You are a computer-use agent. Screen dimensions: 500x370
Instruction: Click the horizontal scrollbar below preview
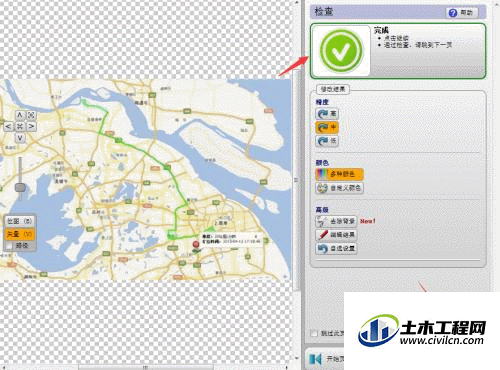point(146,367)
